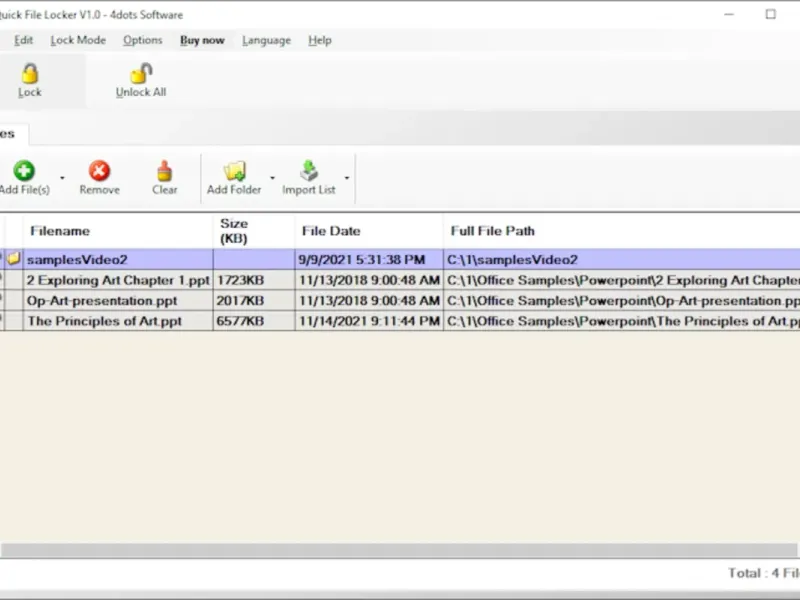Image resolution: width=800 pixels, height=600 pixels.
Task: Minimize the Quick File Locker window
Action: coord(729,14)
